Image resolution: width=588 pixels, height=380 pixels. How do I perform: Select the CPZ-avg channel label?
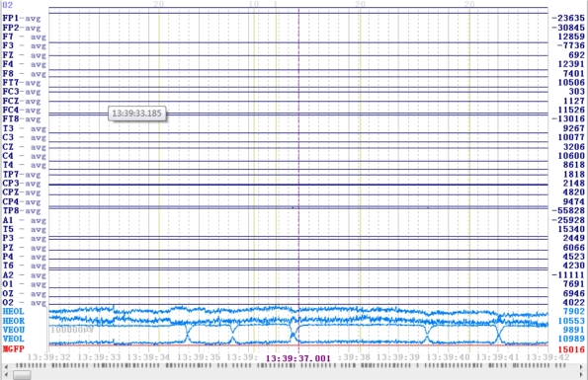[x=22, y=192]
